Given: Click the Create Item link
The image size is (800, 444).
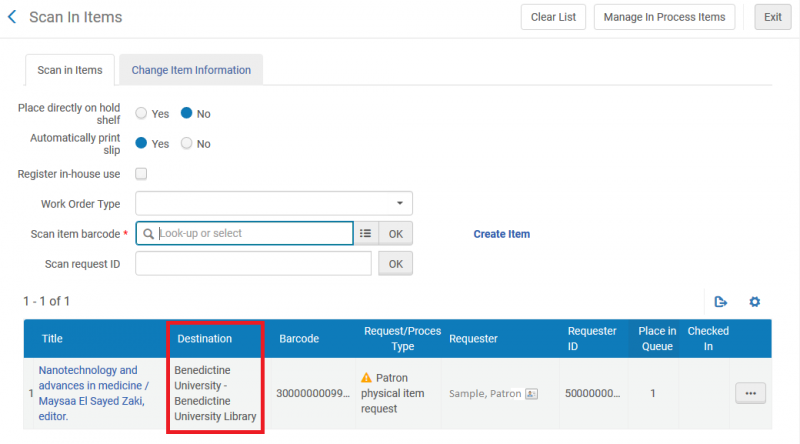Looking at the screenshot, I should point(501,234).
